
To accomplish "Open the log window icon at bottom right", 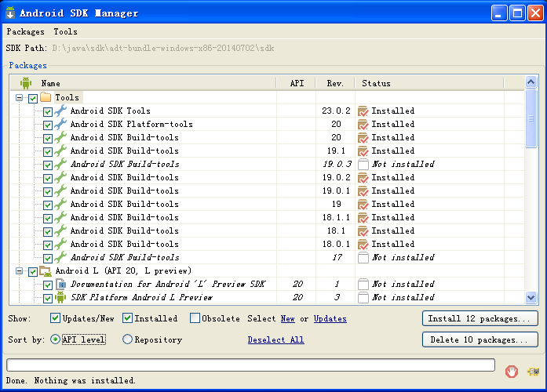I will pos(533,372).
